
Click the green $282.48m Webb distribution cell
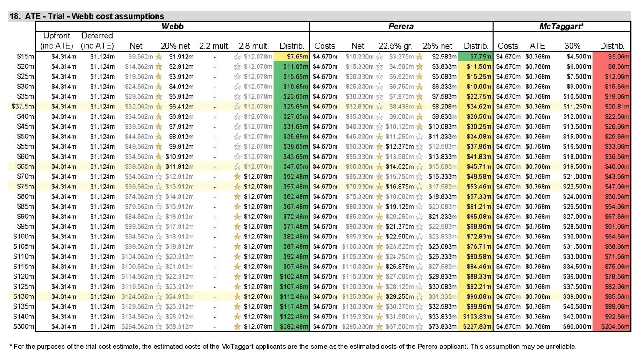click(291, 326)
